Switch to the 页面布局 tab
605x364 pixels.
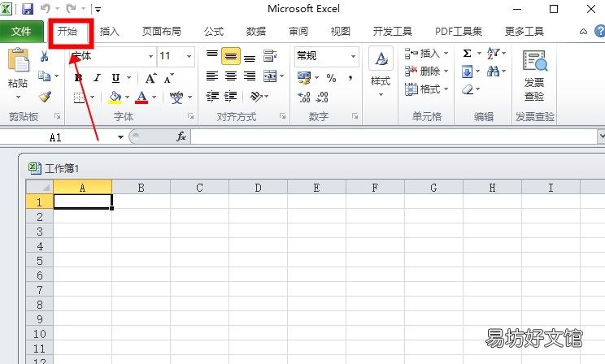pos(161,31)
